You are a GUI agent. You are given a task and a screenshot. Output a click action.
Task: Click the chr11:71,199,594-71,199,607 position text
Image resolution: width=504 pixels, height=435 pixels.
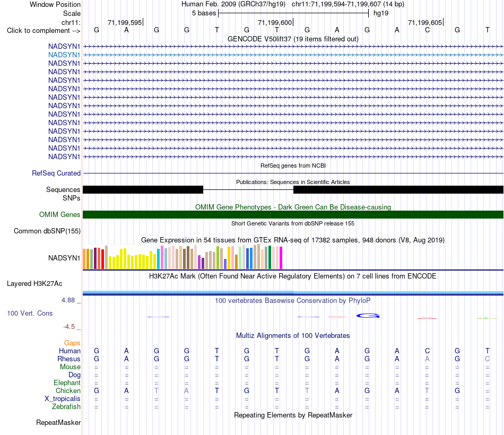336,4
